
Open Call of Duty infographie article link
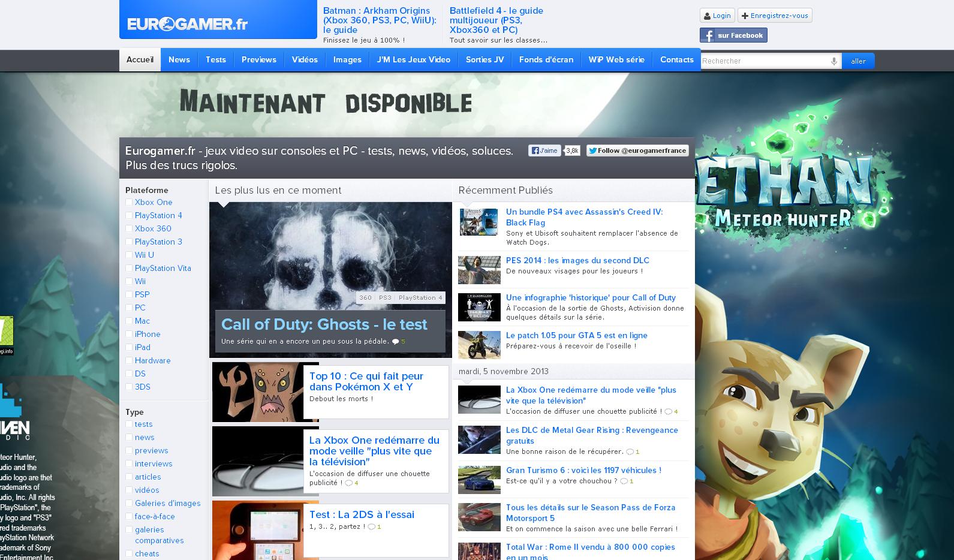(591, 297)
